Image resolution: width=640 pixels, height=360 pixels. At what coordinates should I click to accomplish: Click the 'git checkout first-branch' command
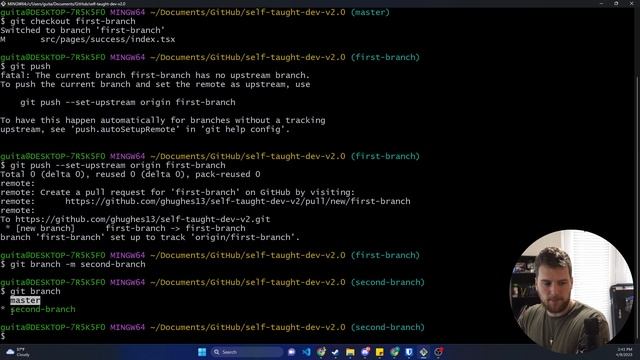[73, 21]
